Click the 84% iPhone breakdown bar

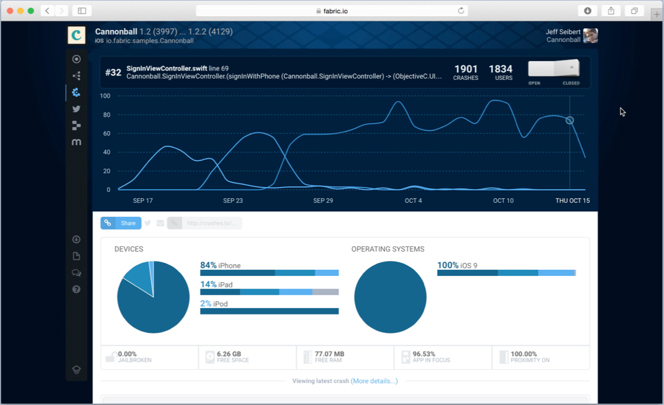tap(269, 273)
